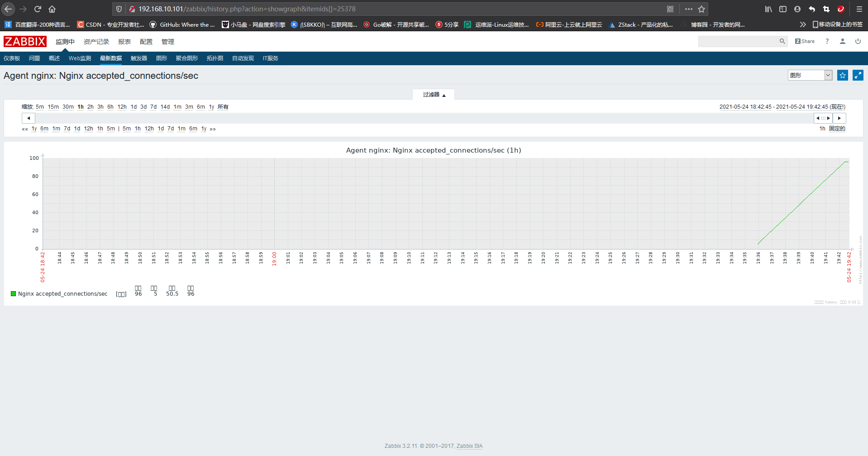The image size is (868, 456).
Task: Open the browser library icon
Action: pos(768,9)
